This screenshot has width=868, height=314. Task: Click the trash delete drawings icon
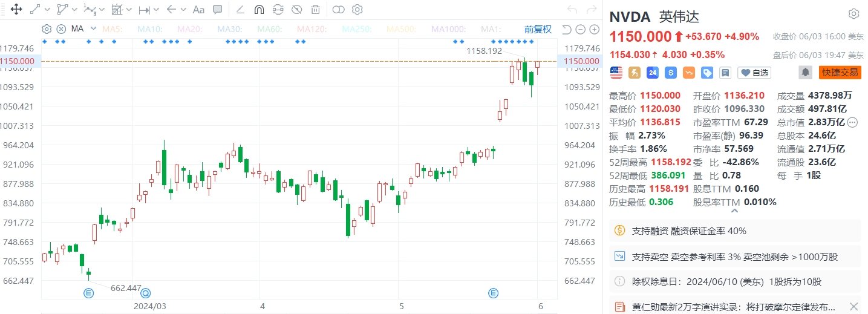pos(316,10)
